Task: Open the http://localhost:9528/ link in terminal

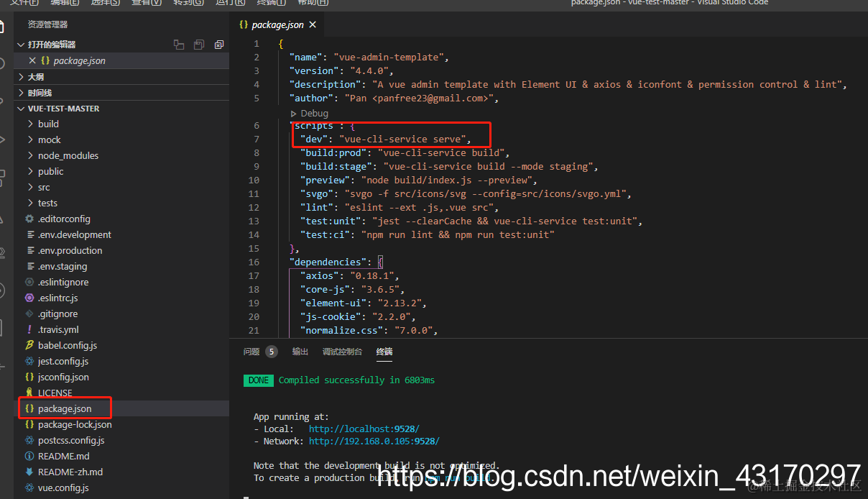Action: (364, 429)
